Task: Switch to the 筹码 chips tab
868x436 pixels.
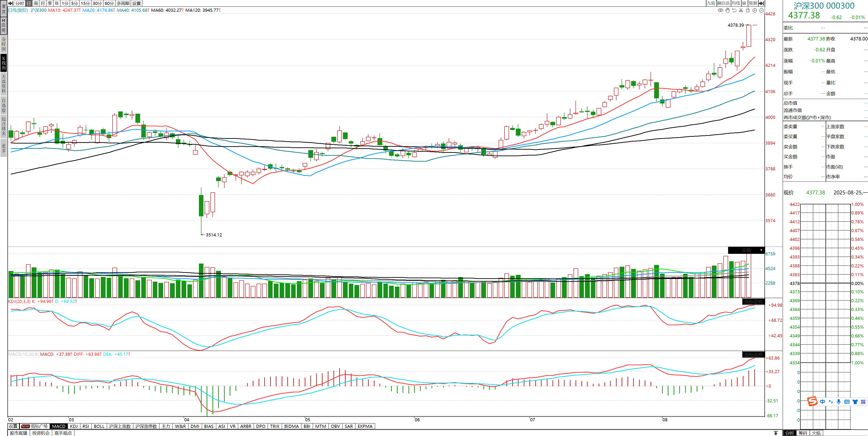Action: 803,433
